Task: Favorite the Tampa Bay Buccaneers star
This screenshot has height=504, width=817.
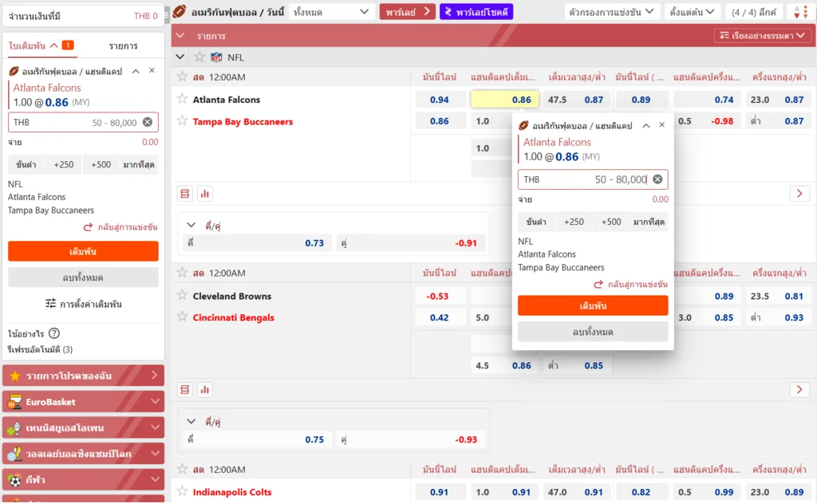Action: pos(183,121)
